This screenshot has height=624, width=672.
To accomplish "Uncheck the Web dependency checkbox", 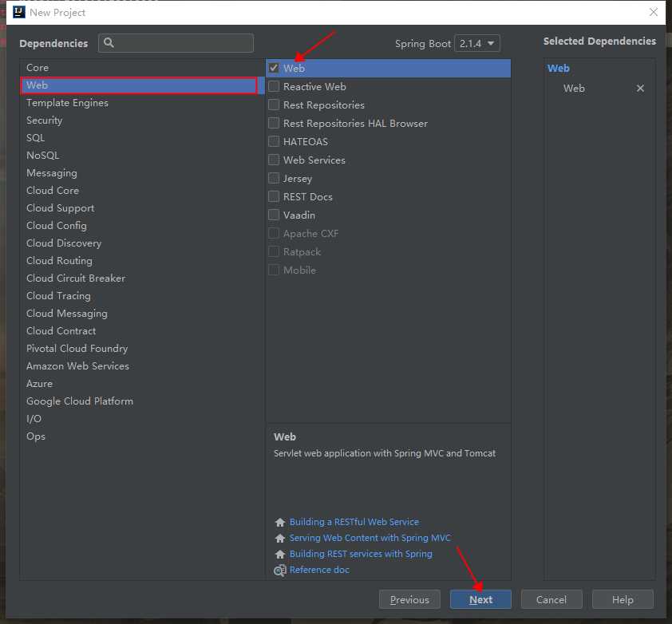I will click(x=274, y=68).
